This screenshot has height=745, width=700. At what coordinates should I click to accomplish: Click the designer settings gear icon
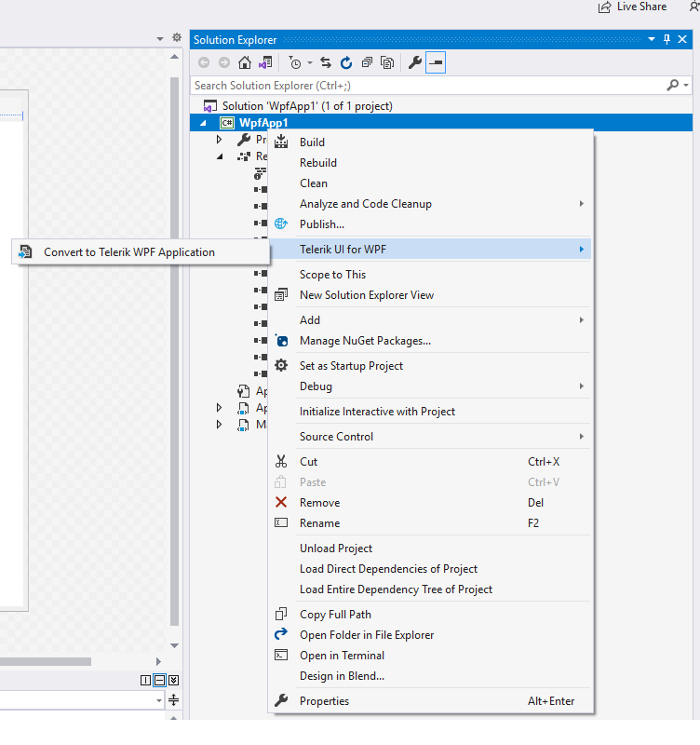coord(177,37)
